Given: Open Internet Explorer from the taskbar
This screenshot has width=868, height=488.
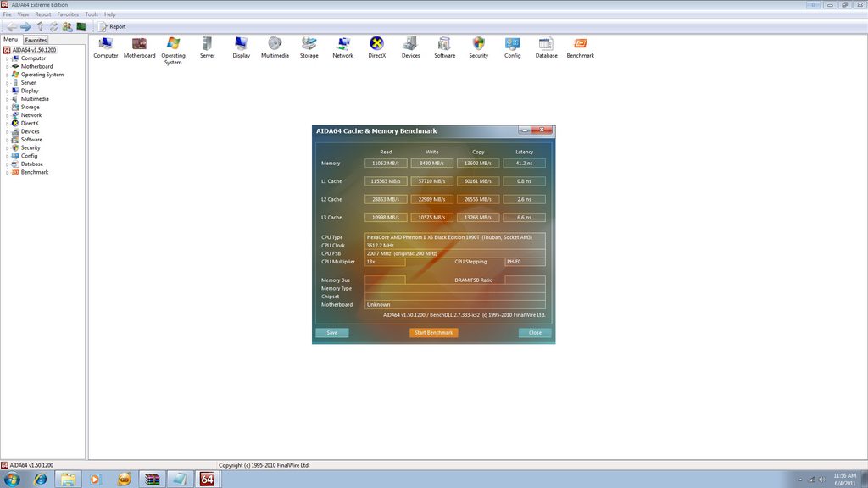Looking at the screenshot, I should point(40,480).
